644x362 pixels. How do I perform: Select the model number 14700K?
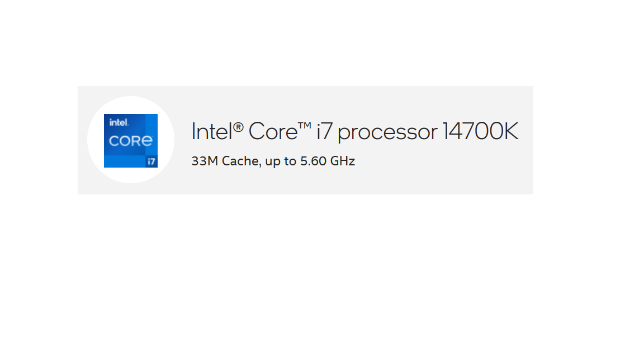pyautogui.click(x=481, y=131)
